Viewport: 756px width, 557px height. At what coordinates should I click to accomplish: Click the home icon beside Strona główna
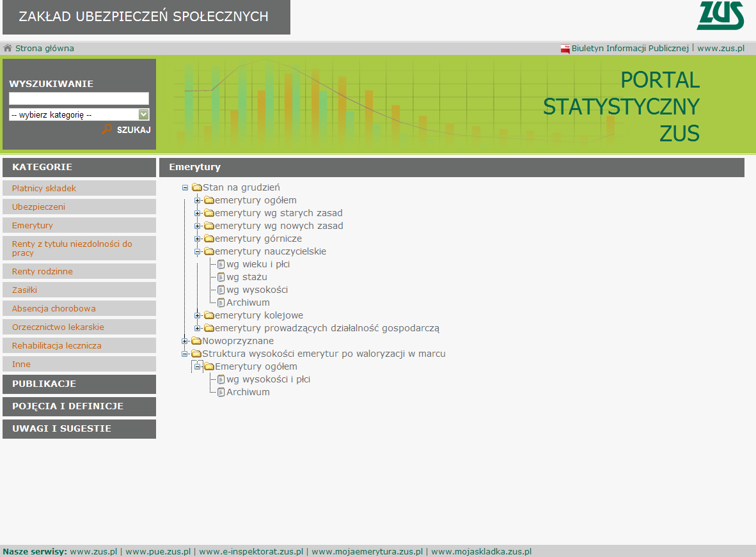click(7, 48)
